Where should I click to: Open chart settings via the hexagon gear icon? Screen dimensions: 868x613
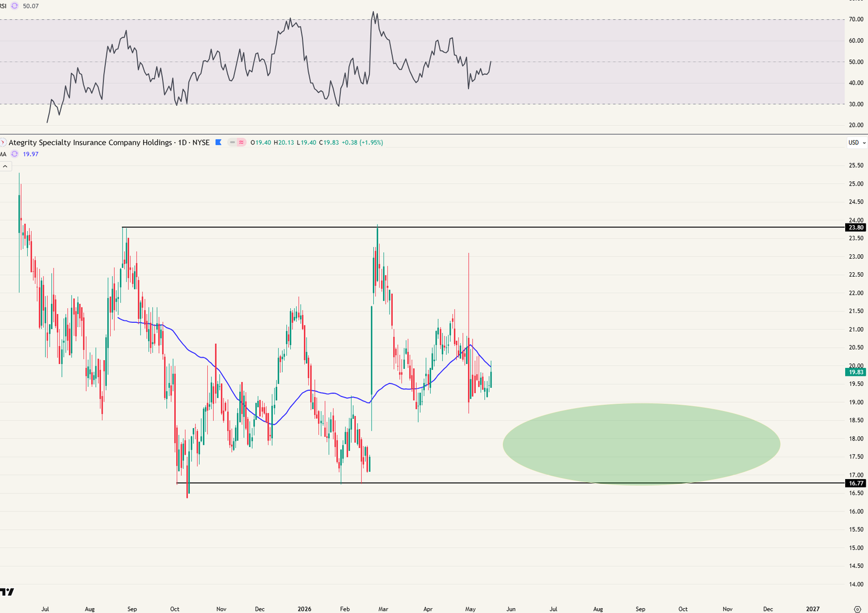857,609
